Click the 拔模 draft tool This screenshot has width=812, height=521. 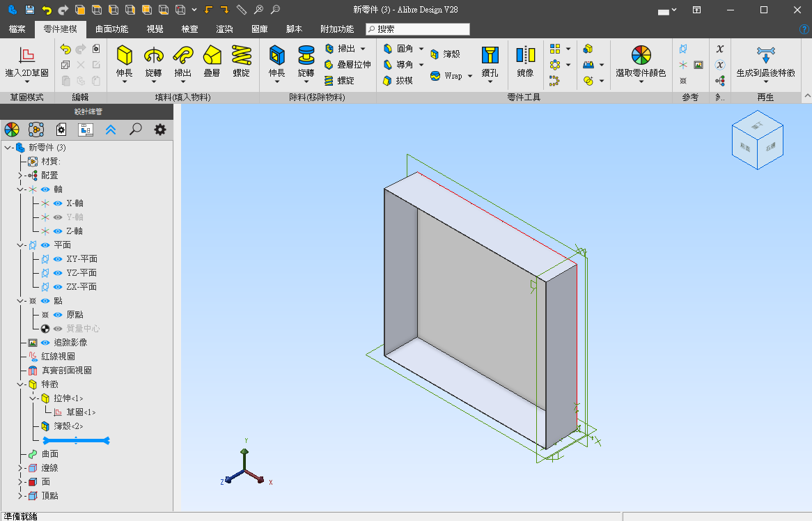click(398, 81)
